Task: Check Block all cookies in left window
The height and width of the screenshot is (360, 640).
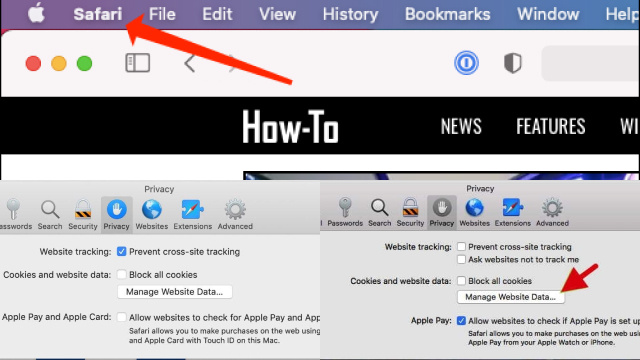Action: point(122,274)
